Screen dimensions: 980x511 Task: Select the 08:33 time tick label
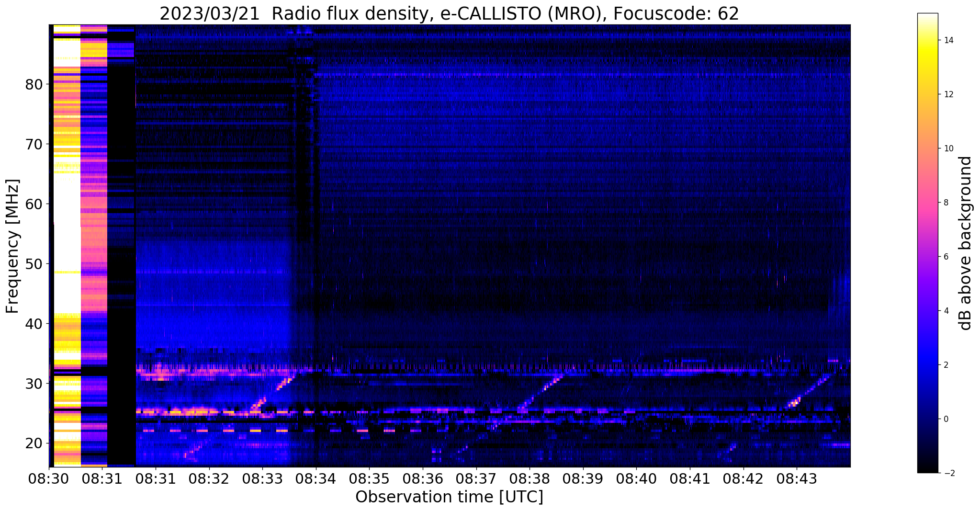[262, 478]
